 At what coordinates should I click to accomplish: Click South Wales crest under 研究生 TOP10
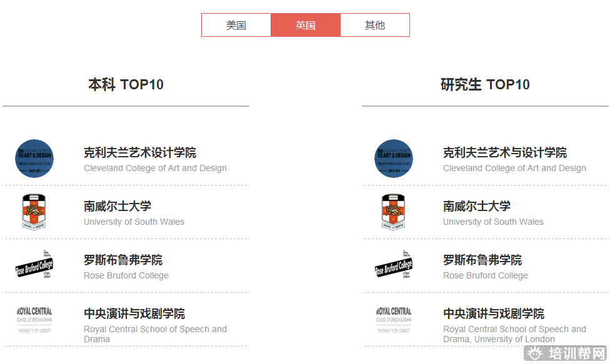[x=394, y=212]
